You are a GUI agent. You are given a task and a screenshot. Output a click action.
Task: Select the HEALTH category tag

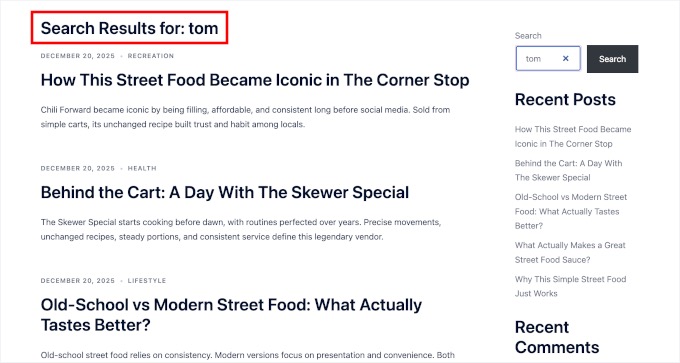pos(142,168)
